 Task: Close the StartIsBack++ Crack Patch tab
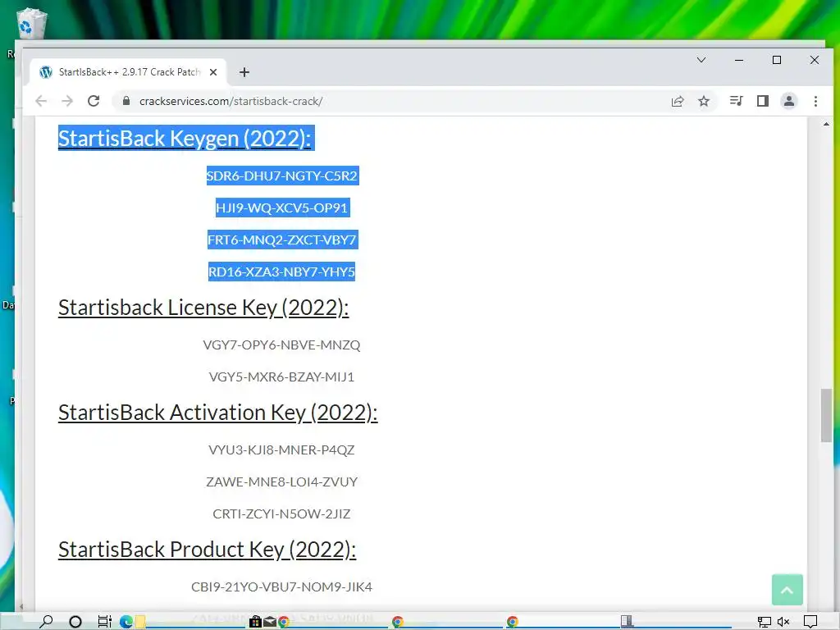(x=213, y=72)
